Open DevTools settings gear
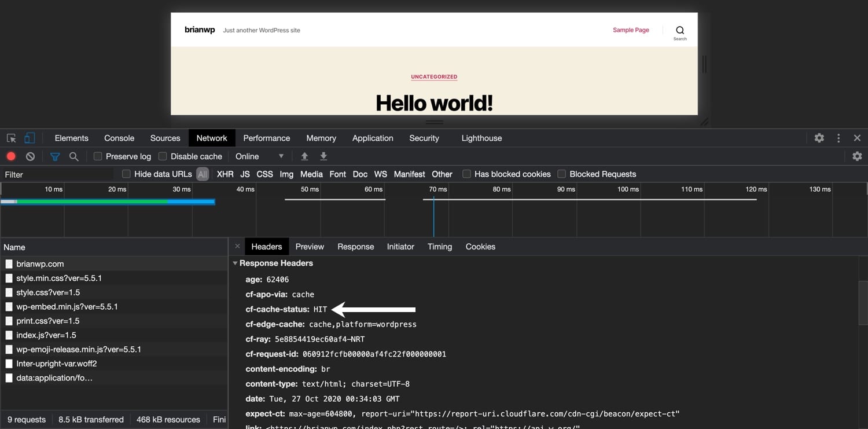This screenshot has height=429, width=868. [819, 138]
